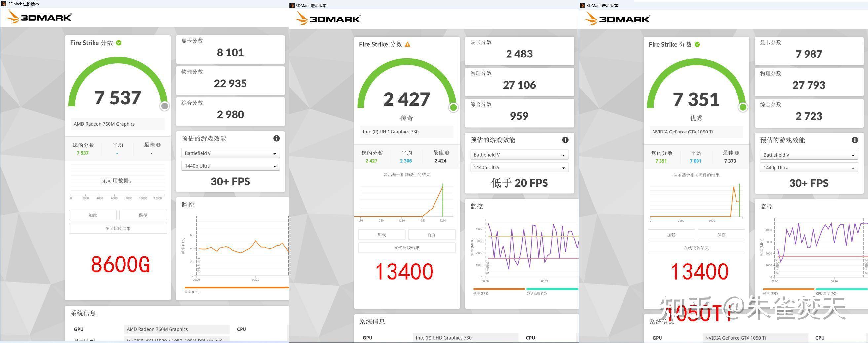The width and height of the screenshot is (868, 343).
Task: Click the physics score value 22 935
Action: click(x=231, y=83)
